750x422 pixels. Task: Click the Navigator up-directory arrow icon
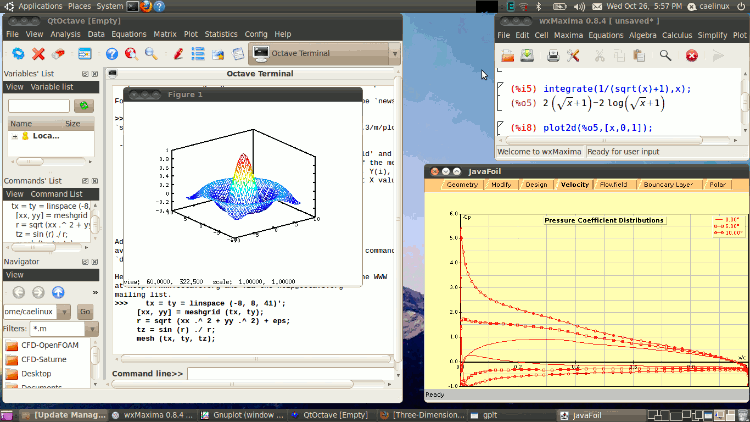click(x=58, y=293)
